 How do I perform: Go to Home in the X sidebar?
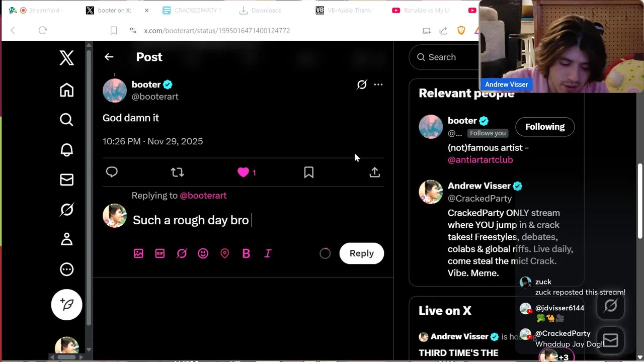[66, 90]
